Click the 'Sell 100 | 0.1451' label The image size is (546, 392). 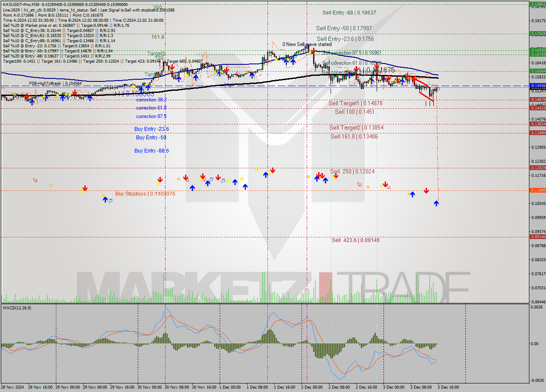[354, 112]
